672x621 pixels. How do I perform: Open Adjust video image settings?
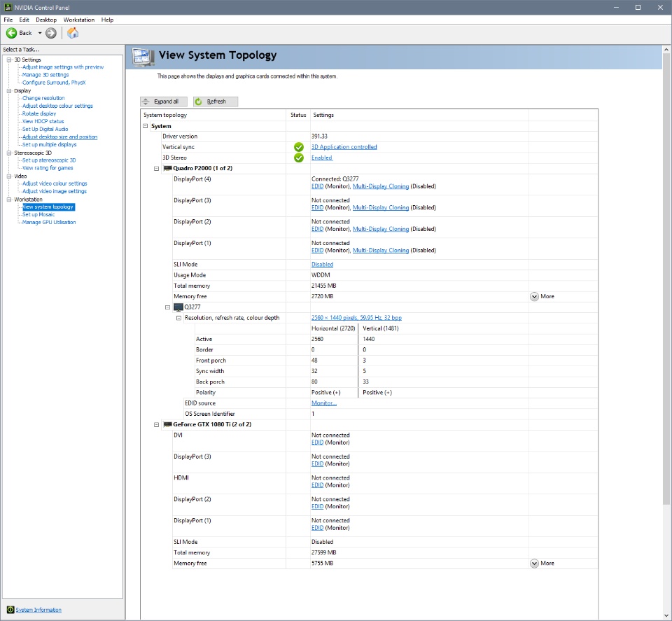(x=55, y=192)
